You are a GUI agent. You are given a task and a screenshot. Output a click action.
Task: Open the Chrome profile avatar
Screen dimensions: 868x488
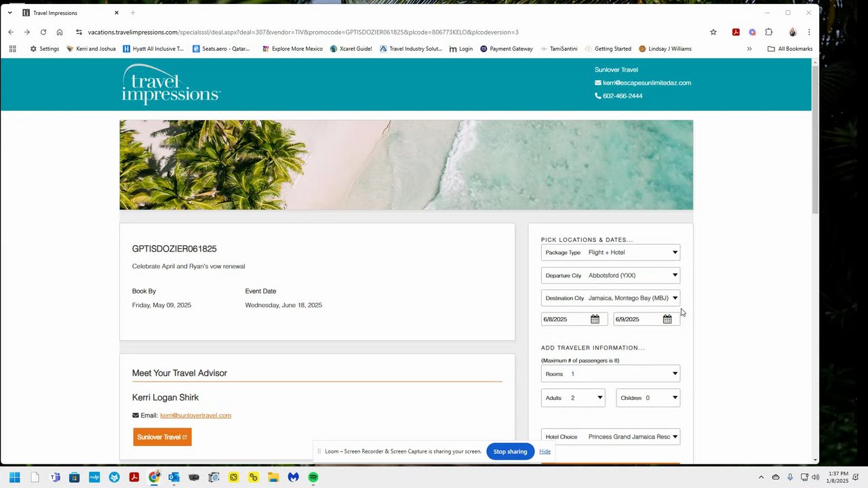point(793,32)
